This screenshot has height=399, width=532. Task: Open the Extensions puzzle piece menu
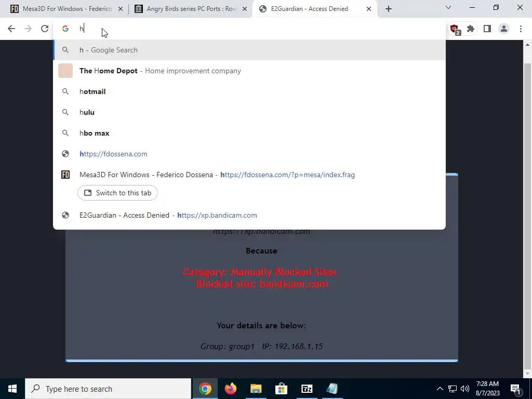pos(471,29)
